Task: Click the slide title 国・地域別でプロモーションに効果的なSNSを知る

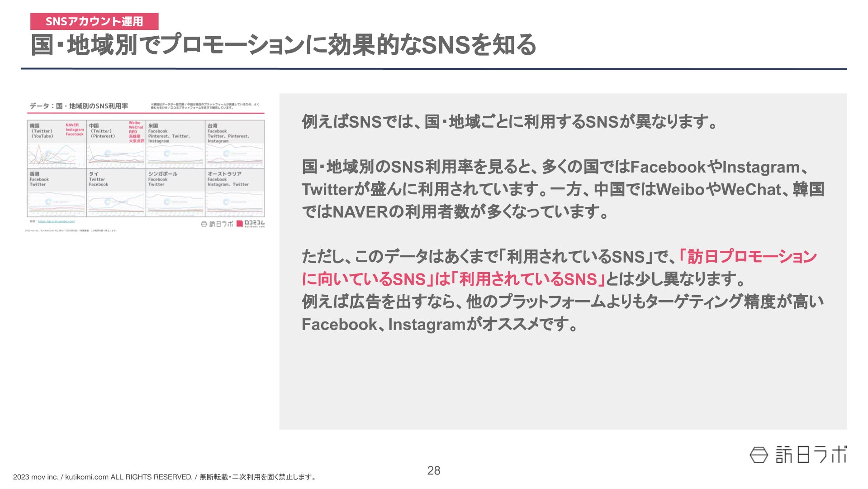Action: click(x=284, y=45)
